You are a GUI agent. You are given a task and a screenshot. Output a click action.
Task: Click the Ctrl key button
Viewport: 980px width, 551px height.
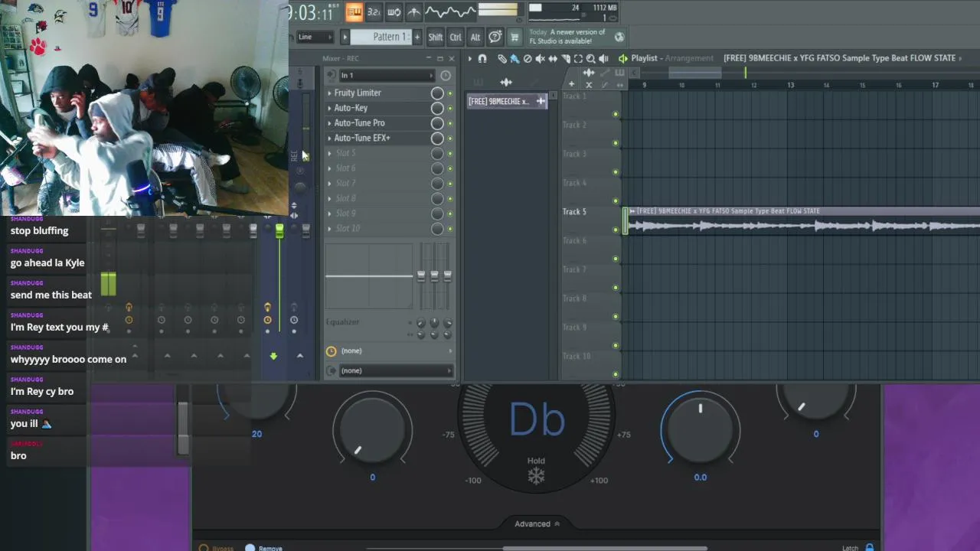[456, 37]
